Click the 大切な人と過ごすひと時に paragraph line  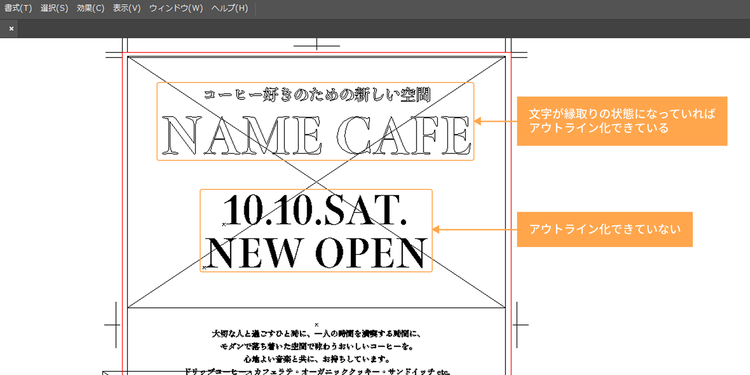[316, 333]
